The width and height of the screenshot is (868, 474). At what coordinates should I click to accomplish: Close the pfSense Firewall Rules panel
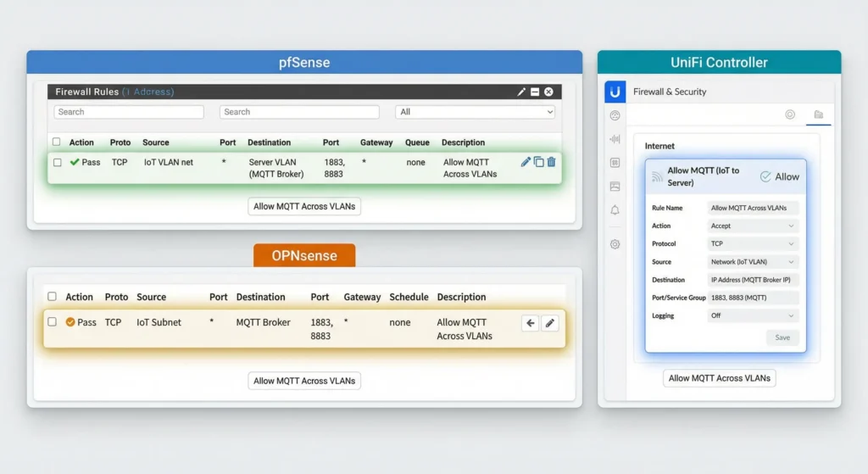548,92
